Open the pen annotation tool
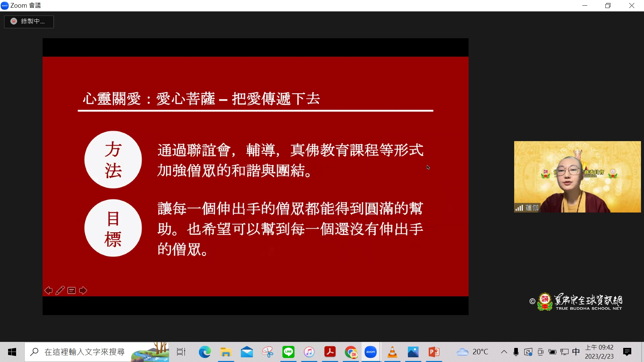Image resolution: width=644 pixels, height=362 pixels. tap(60, 291)
